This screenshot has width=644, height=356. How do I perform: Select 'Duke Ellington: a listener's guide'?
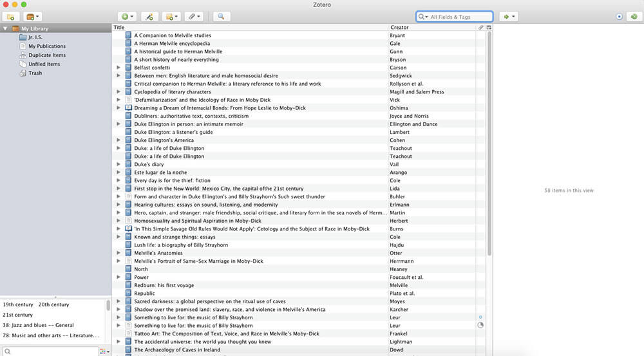click(x=299, y=132)
